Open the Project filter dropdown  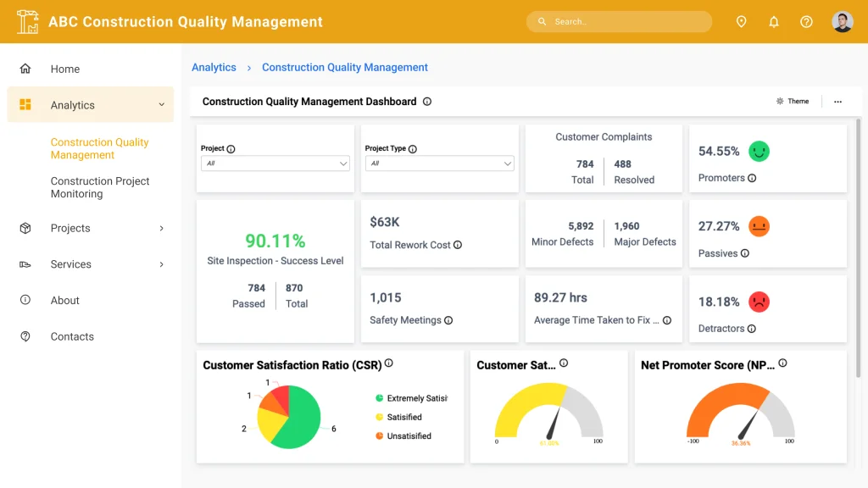(x=275, y=163)
